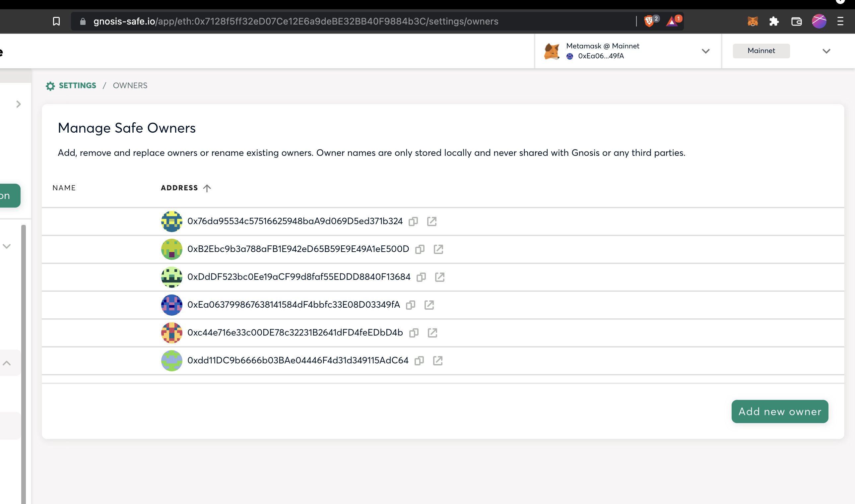Copy the 0xc44e716e owner address

tap(413, 333)
